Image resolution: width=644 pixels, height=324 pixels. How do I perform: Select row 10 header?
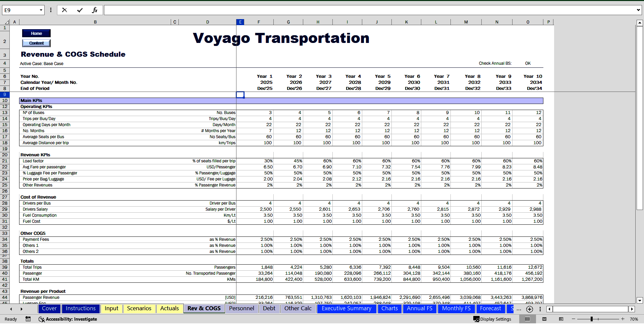click(5, 101)
